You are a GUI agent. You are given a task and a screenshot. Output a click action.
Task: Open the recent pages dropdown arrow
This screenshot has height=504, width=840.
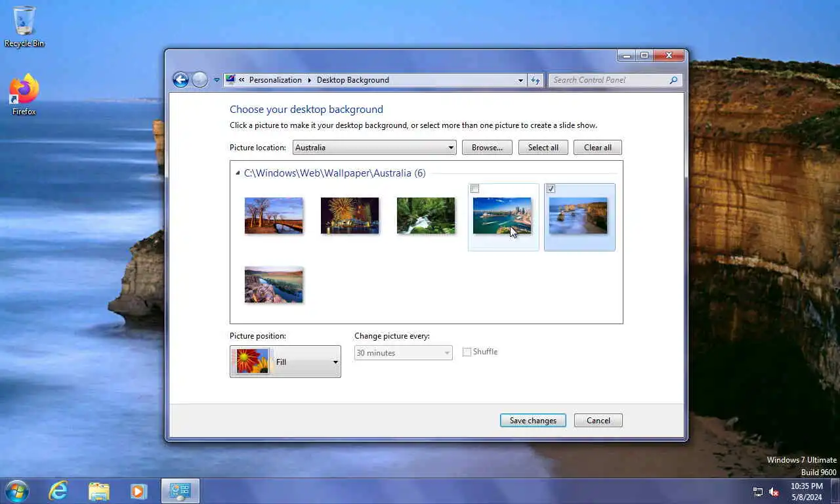217,81
